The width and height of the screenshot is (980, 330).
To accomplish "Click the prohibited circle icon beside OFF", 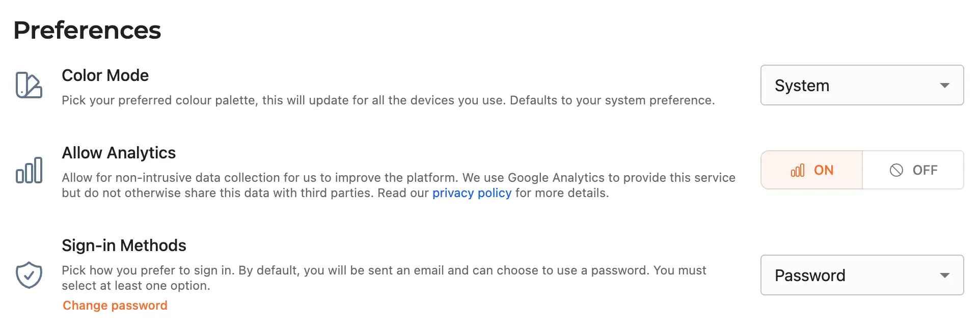I will coord(896,170).
